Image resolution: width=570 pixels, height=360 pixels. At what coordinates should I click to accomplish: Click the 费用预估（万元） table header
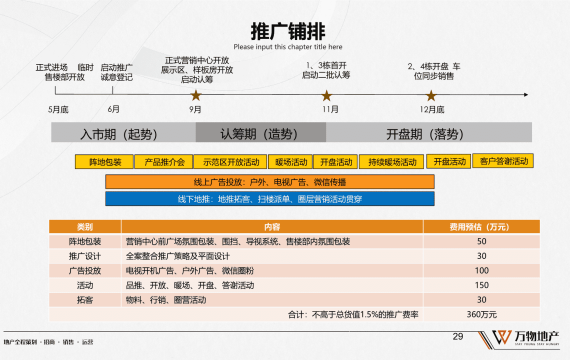click(481, 227)
